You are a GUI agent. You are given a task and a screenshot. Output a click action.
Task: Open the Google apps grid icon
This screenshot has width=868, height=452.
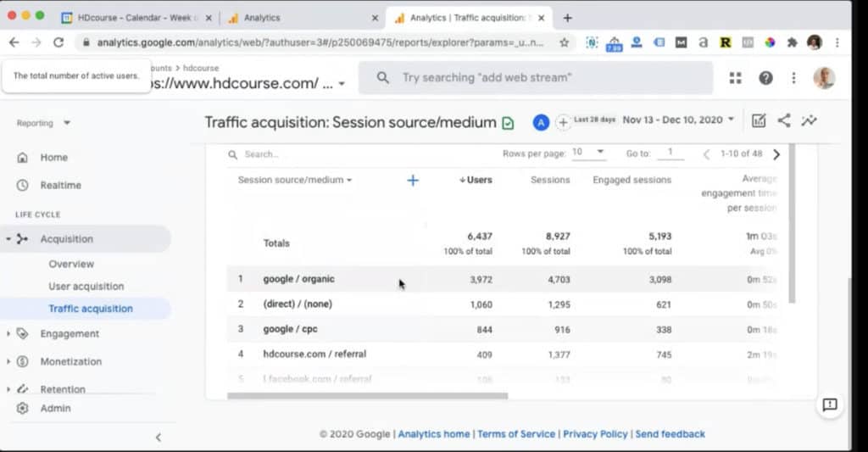735,78
